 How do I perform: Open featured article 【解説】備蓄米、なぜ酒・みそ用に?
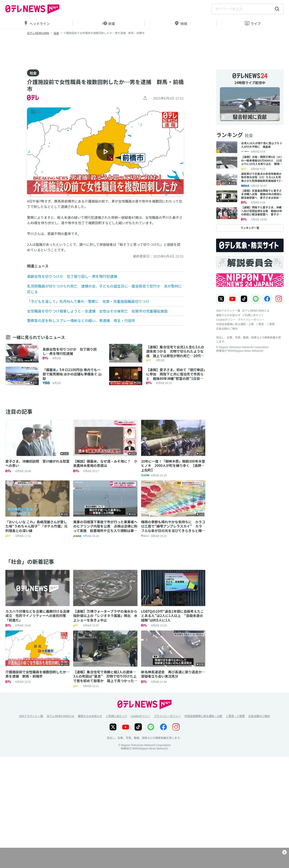105,438
